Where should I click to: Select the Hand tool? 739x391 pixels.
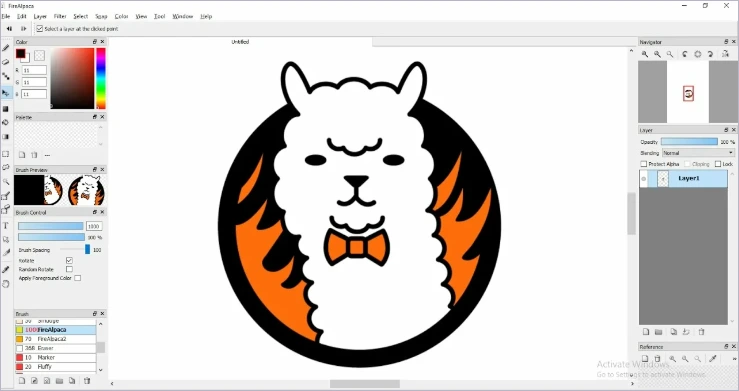point(6,284)
